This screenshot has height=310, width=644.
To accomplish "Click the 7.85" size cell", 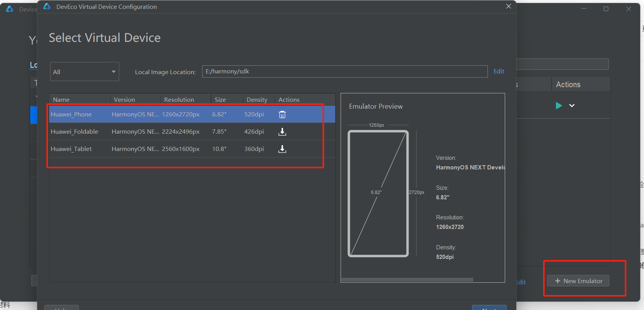I will (x=219, y=132).
